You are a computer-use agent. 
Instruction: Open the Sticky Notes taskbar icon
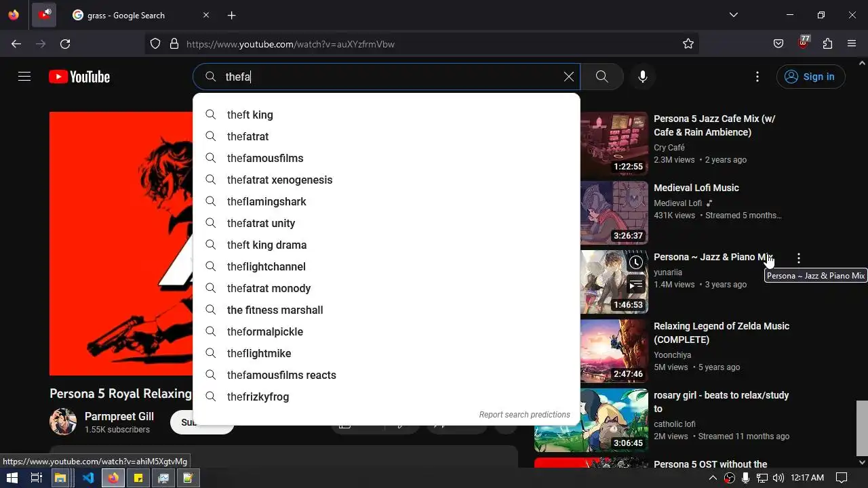[x=138, y=478]
